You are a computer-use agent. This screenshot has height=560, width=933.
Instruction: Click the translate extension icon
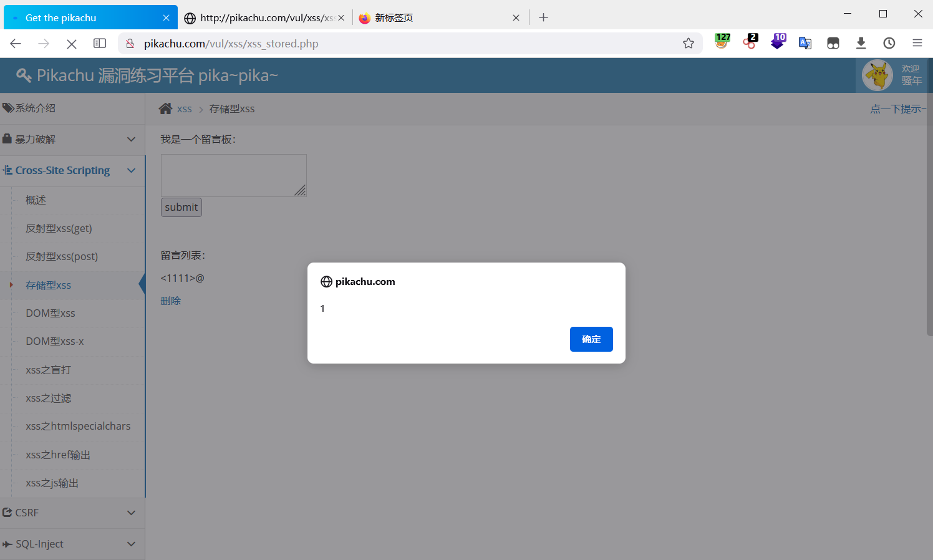805,43
